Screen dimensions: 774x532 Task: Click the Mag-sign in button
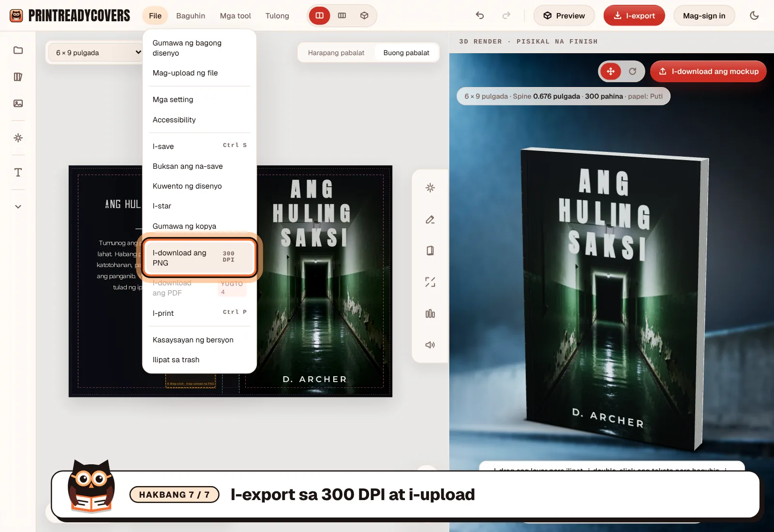pos(704,15)
